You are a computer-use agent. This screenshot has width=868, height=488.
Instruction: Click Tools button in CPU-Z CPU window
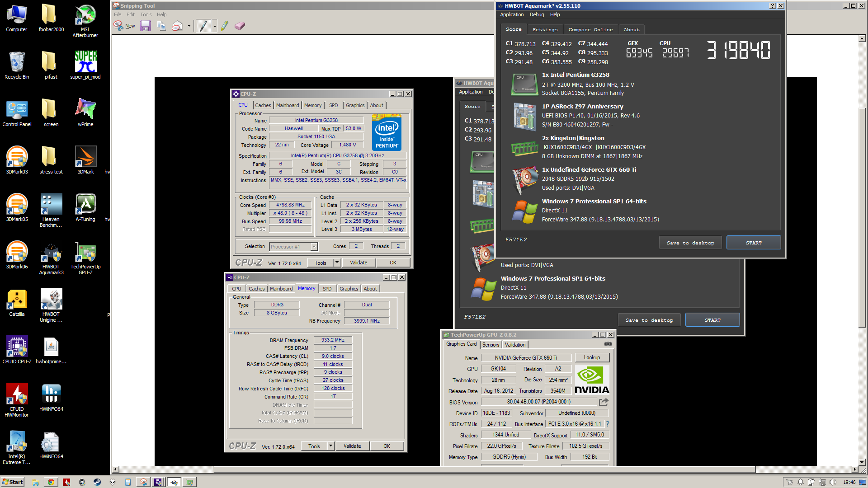(321, 263)
